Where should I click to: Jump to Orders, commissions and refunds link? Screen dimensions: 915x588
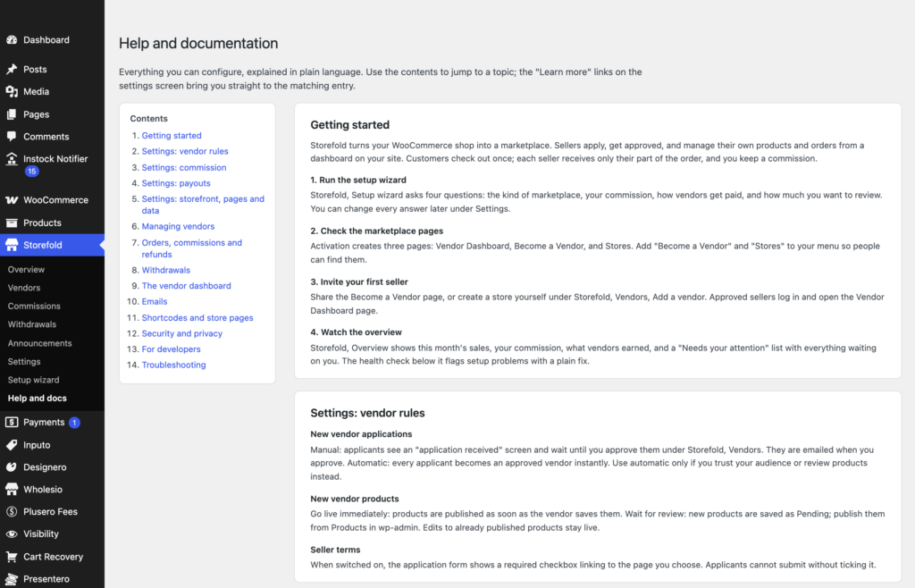coord(191,248)
